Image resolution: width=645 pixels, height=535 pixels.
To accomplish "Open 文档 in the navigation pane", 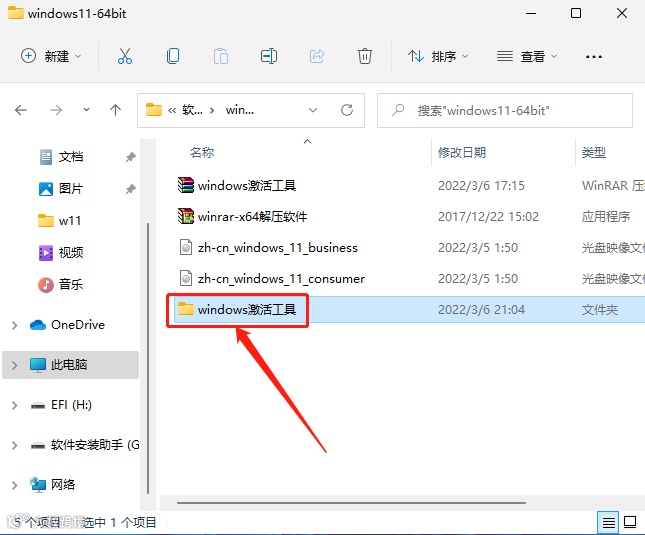I will point(71,157).
